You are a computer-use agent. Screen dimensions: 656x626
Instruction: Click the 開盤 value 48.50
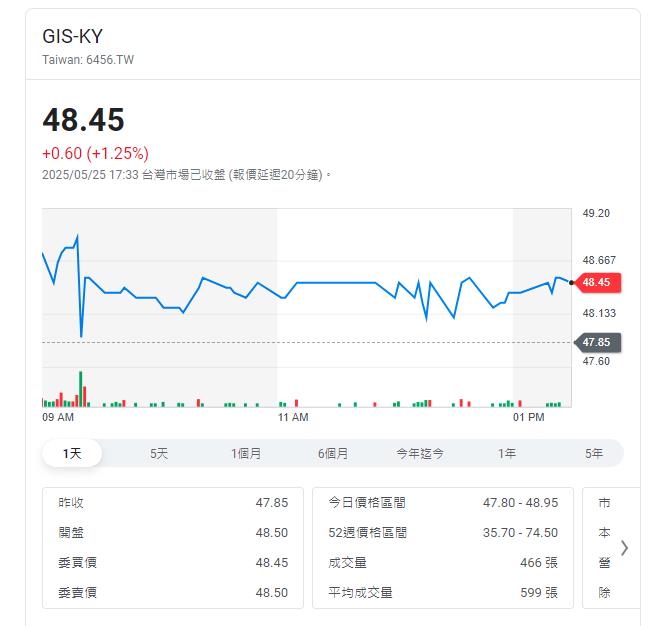click(272, 533)
